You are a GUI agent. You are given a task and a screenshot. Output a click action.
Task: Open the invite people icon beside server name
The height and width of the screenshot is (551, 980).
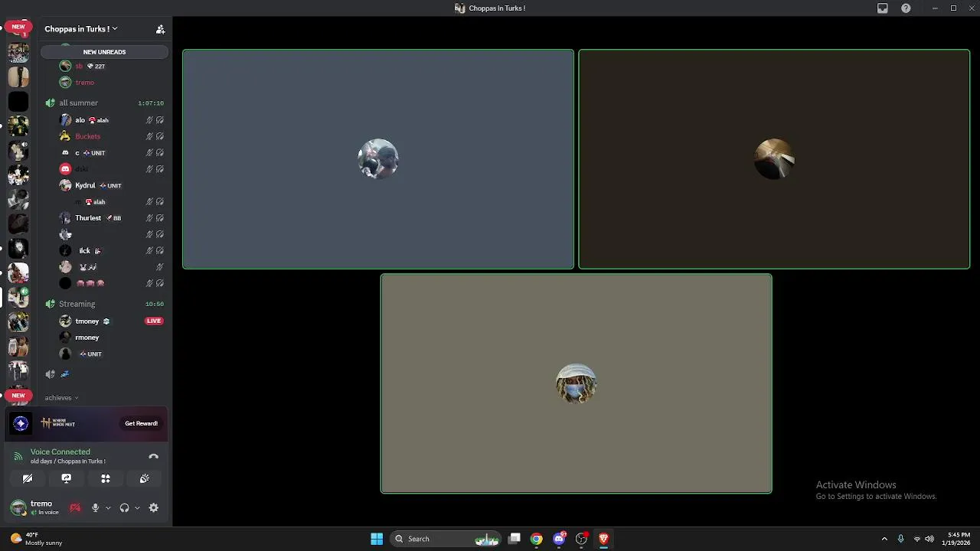tap(160, 29)
